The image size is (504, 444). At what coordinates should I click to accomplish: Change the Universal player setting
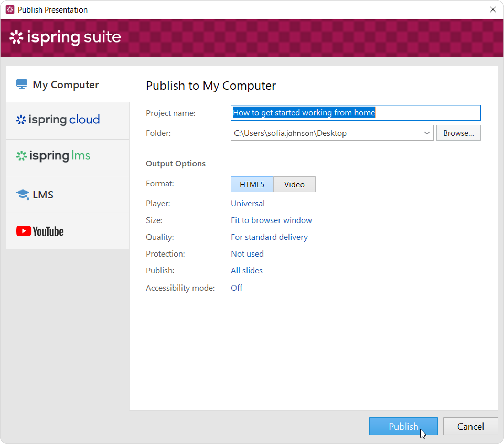click(248, 203)
